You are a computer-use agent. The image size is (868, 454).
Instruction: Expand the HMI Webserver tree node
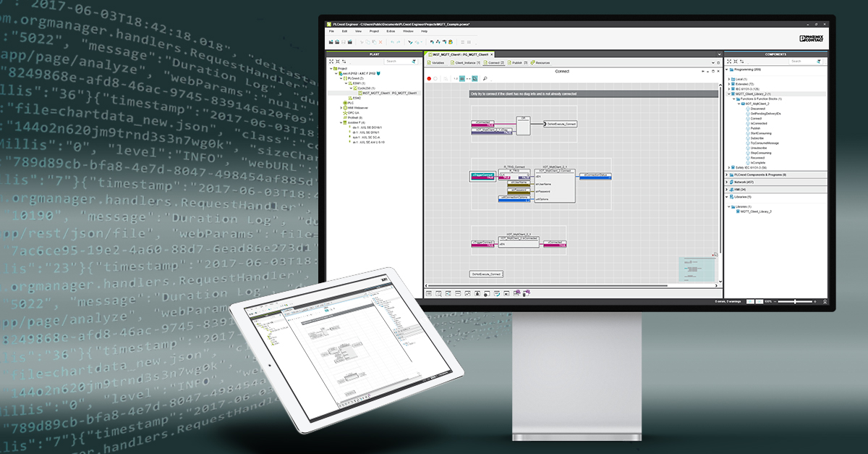click(341, 108)
